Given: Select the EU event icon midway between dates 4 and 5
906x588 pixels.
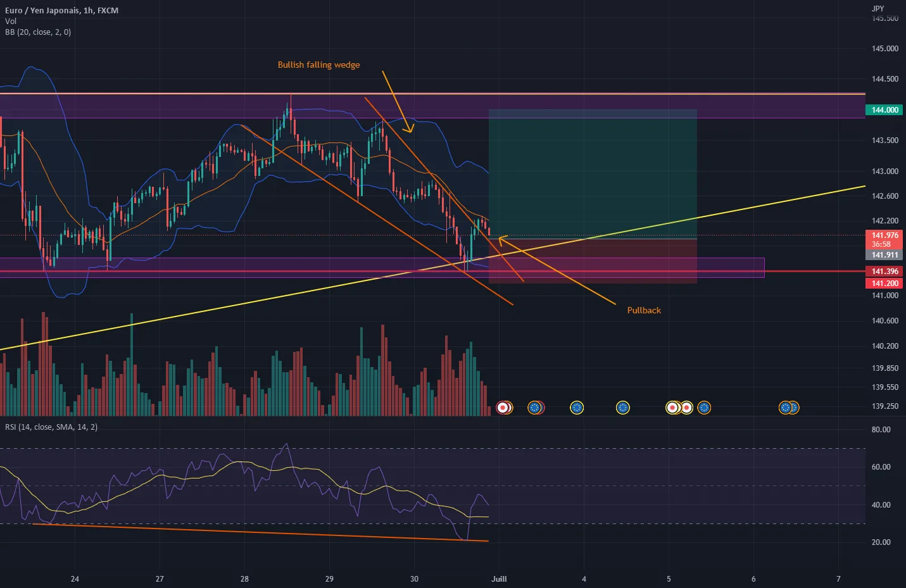Looking at the screenshot, I should point(623,408).
